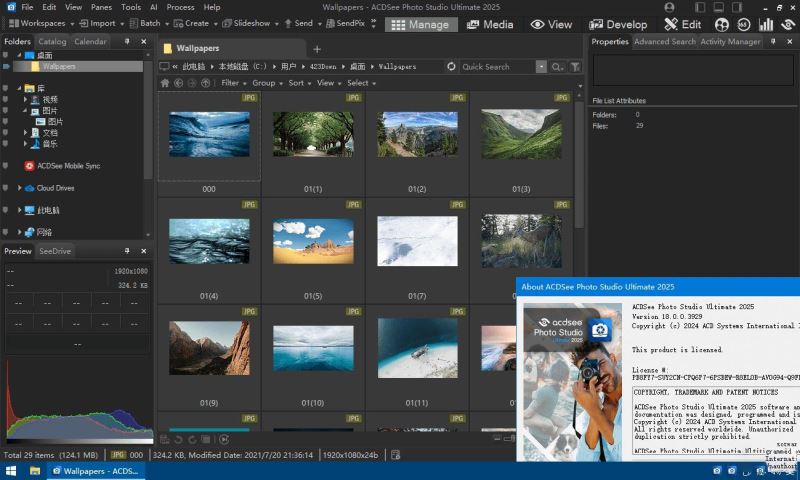Viewport: 800px width, 480px height.
Task: Toggle the bottom panel layout icon
Action: 718,7
